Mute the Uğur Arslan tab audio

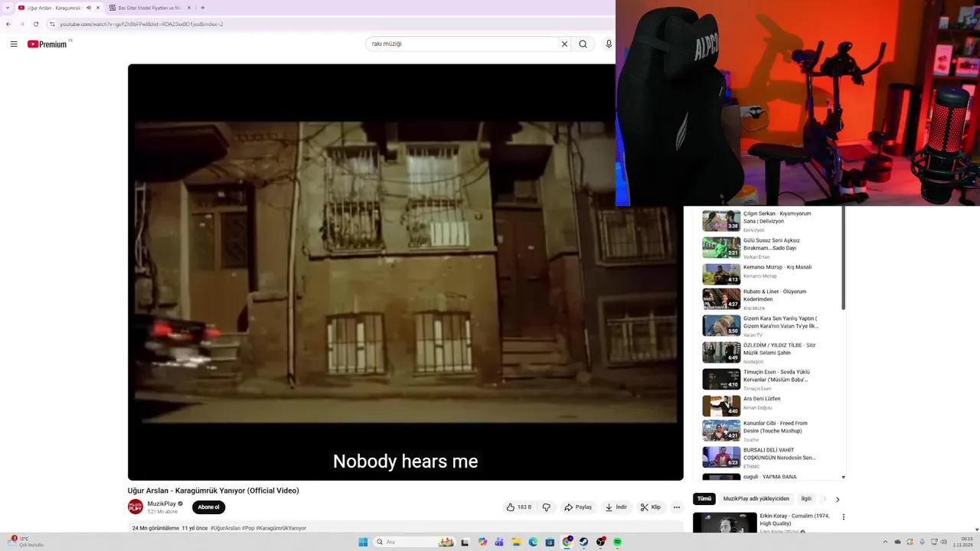[89, 8]
